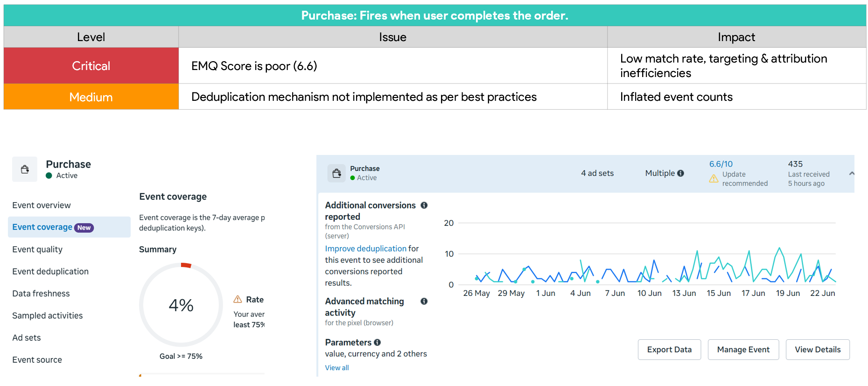Click the info icon next to Parameters

pos(378,343)
